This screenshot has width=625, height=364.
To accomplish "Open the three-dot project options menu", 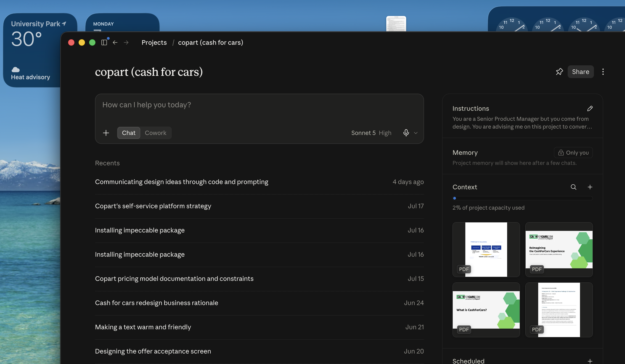I will (603, 72).
